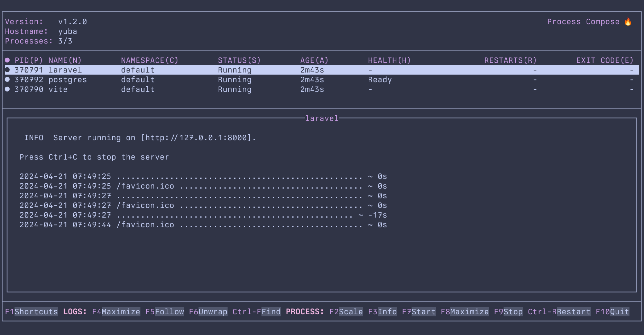Click the Processes count 3/3
The width and height of the screenshot is (644, 335).
pos(65,41)
